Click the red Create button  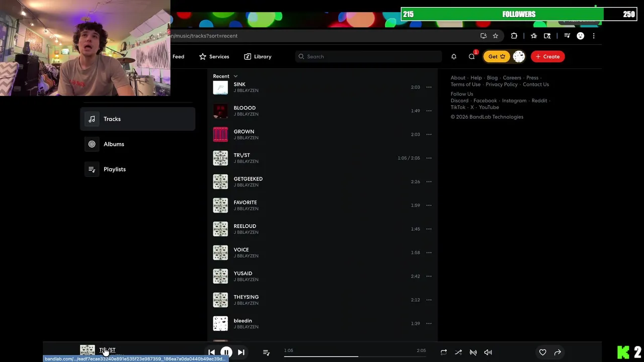(548, 57)
